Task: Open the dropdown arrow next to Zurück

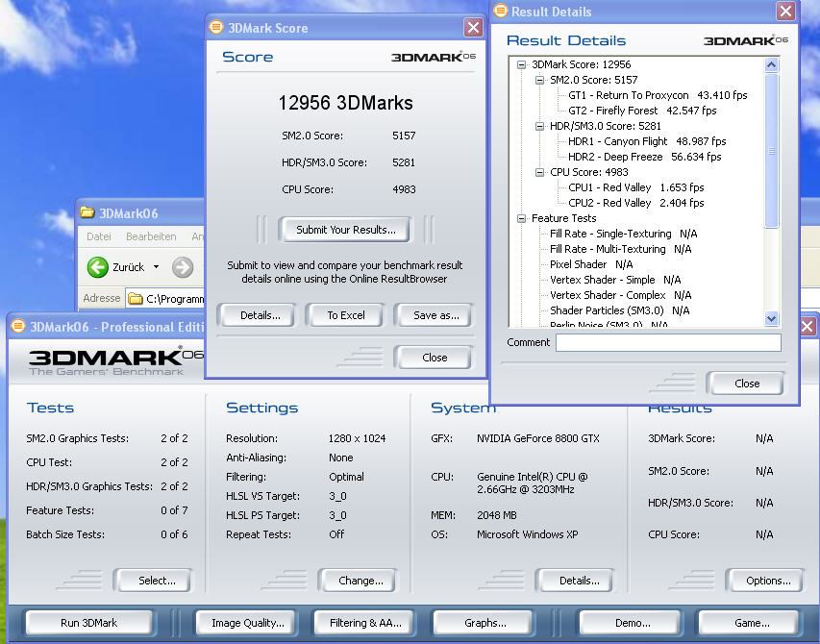Action: [156, 267]
